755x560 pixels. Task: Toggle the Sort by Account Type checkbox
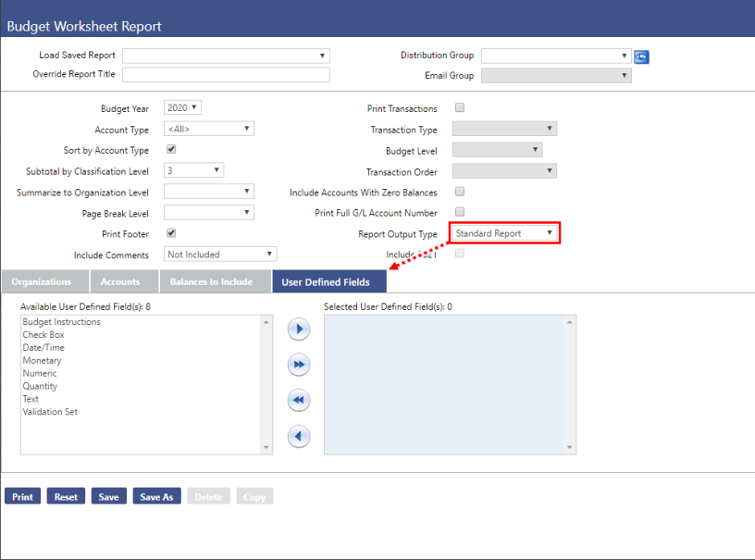(x=171, y=150)
